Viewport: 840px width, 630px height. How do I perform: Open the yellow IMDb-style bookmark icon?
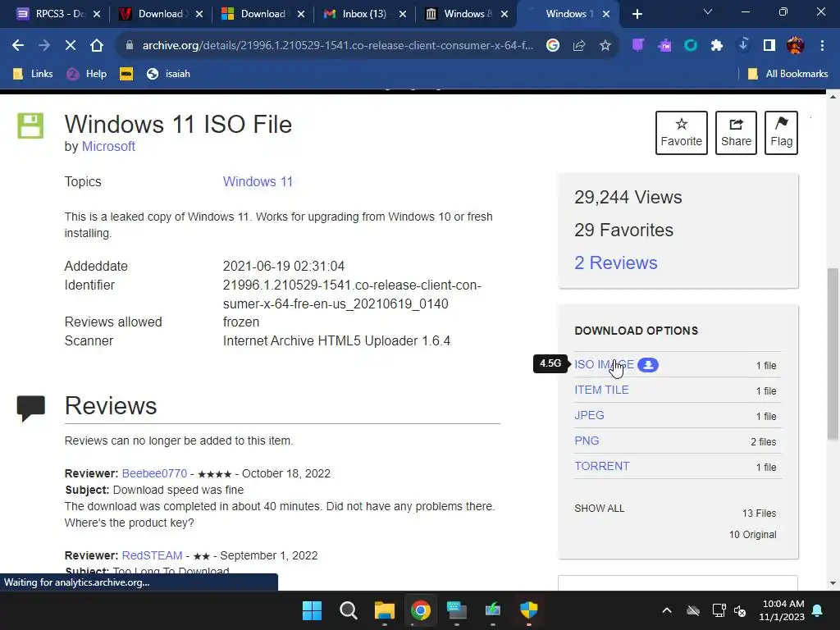126,74
